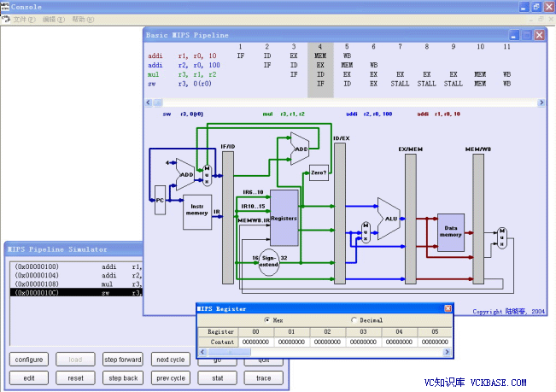This screenshot has width=556, height=392.
Task: Click 'sw r3, 0(r0)' timeline row
Action: [330, 84]
